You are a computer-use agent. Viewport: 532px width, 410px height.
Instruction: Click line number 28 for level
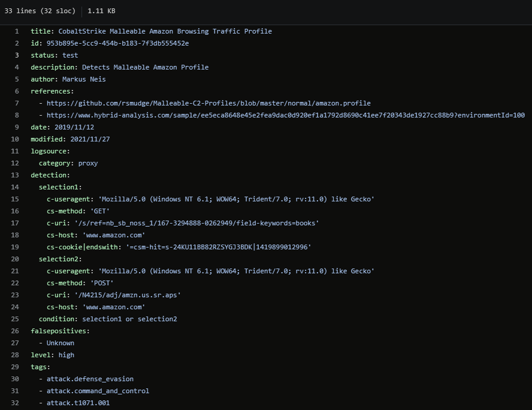click(x=15, y=355)
